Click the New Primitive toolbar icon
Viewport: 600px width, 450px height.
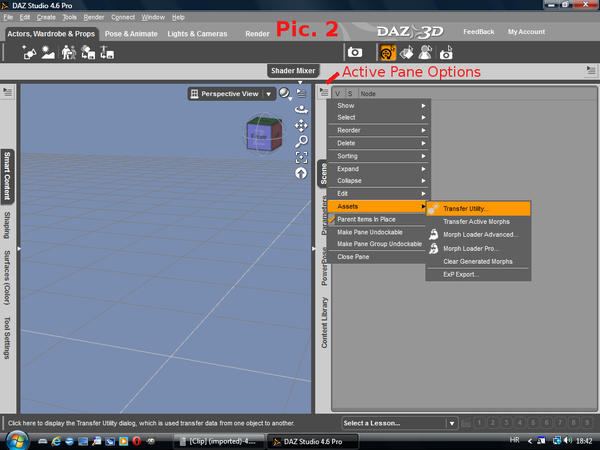coord(29,53)
